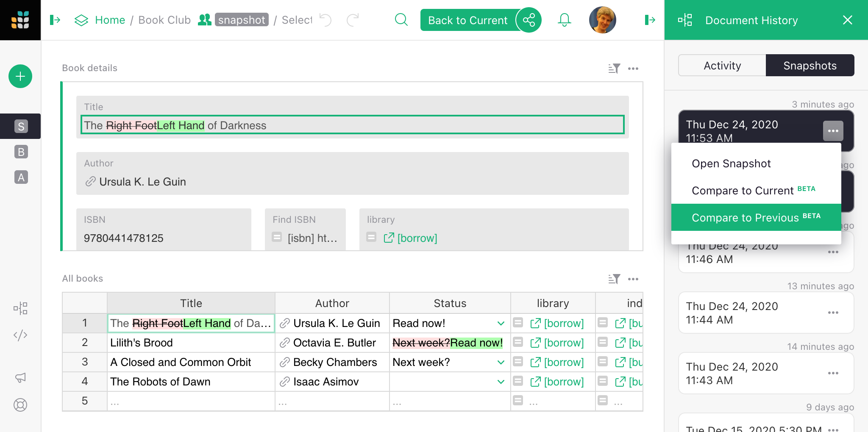The width and height of the screenshot is (868, 432).
Task: Open Status dropdown for The Robots of Dawn
Action: coord(501,382)
